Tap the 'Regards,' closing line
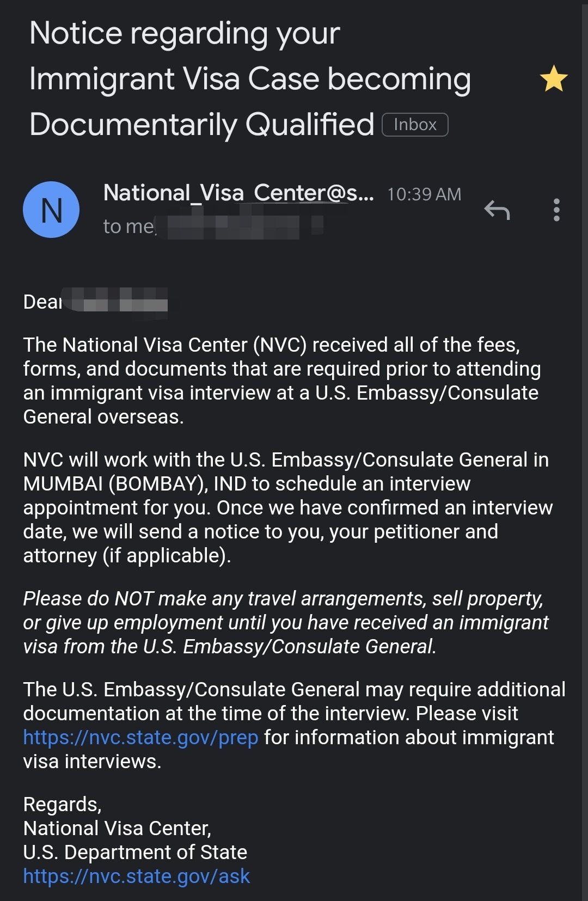Image resolution: width=588 pixels, height=901 pixels. click(63, 804)
